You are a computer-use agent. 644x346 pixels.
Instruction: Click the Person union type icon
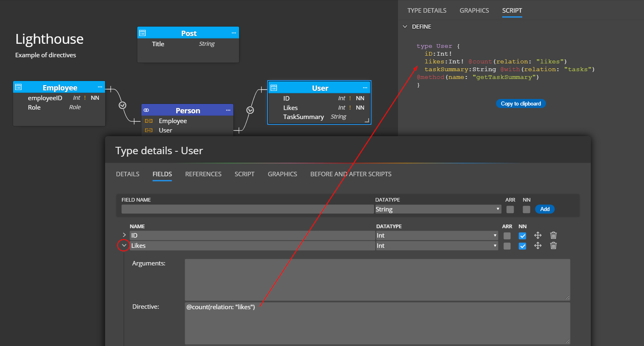coord(146,110)
